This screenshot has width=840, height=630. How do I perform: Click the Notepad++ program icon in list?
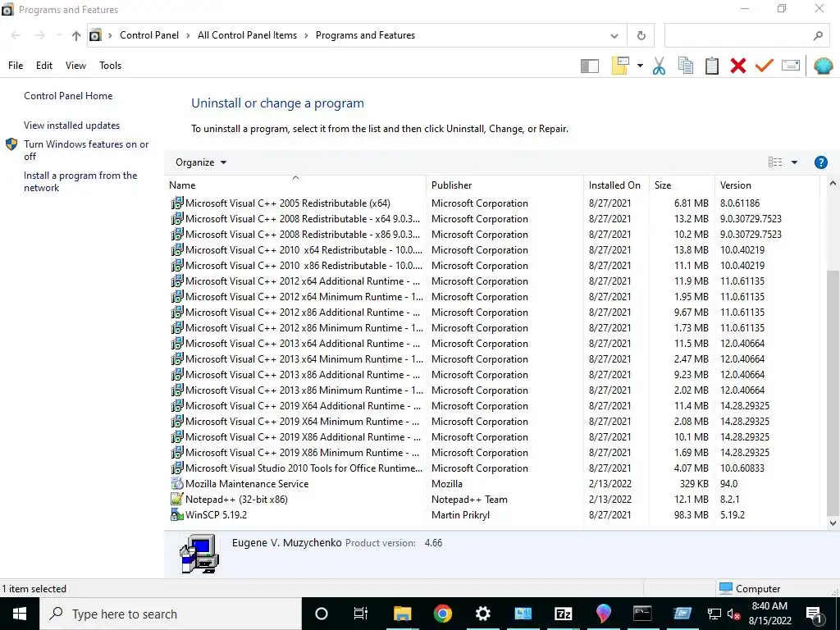point(177,499)
